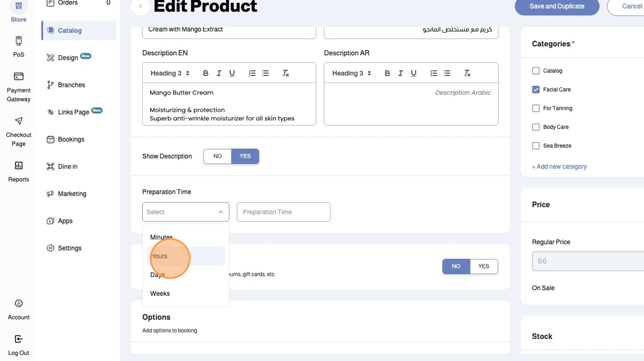Screen dimensions: 644x361
Task: Open Heading 3 dropdown in Description EN
Action: (170, 73)
